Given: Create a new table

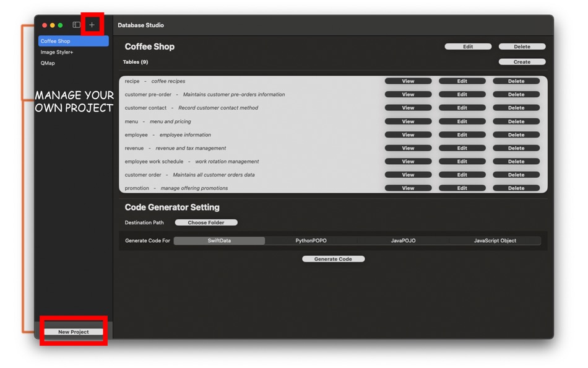Looking at the screenshot, I should tap(522, 61).
